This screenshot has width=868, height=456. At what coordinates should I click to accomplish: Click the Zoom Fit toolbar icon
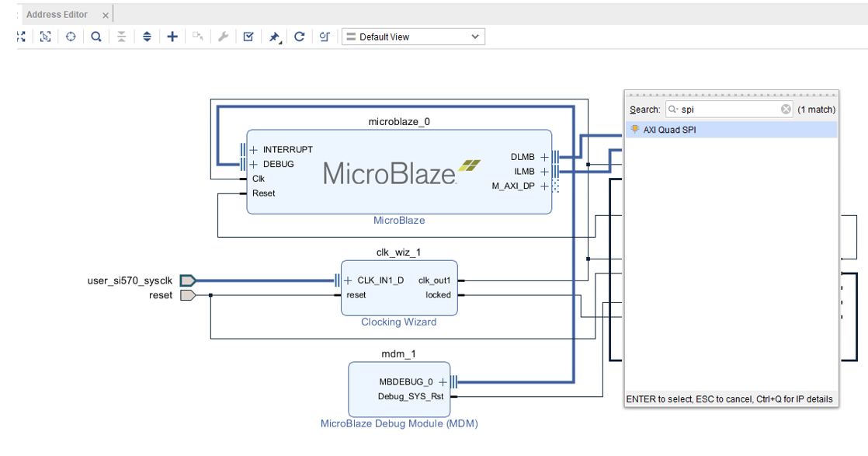(x=21, y=37)
